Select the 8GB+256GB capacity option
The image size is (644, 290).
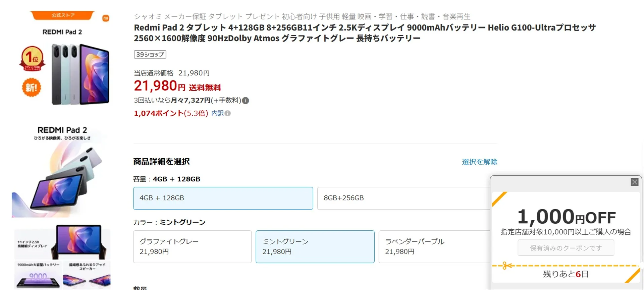click(403, 198)
